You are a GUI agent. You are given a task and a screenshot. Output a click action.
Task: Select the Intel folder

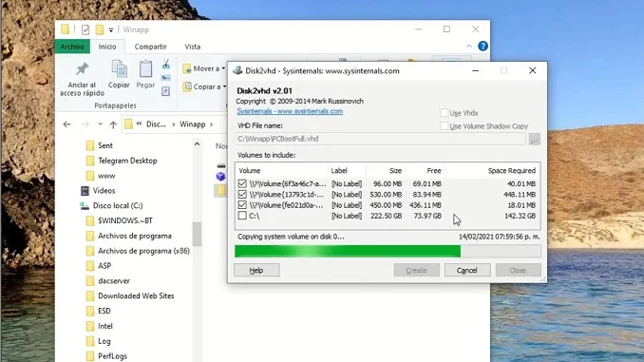105,326
